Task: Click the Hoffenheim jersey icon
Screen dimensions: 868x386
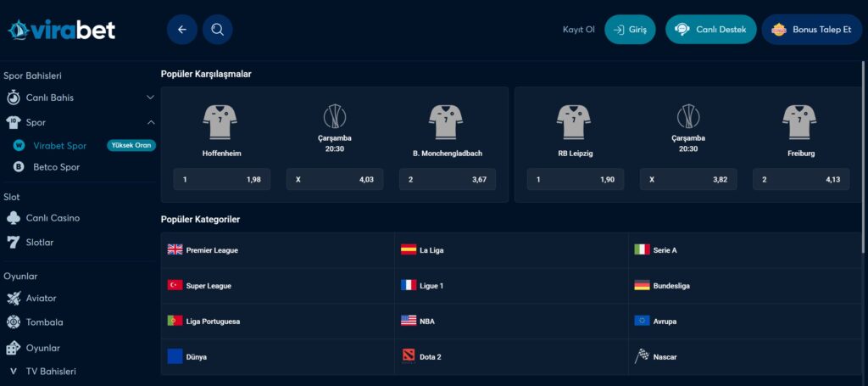Action: click(x=220, y=122)
